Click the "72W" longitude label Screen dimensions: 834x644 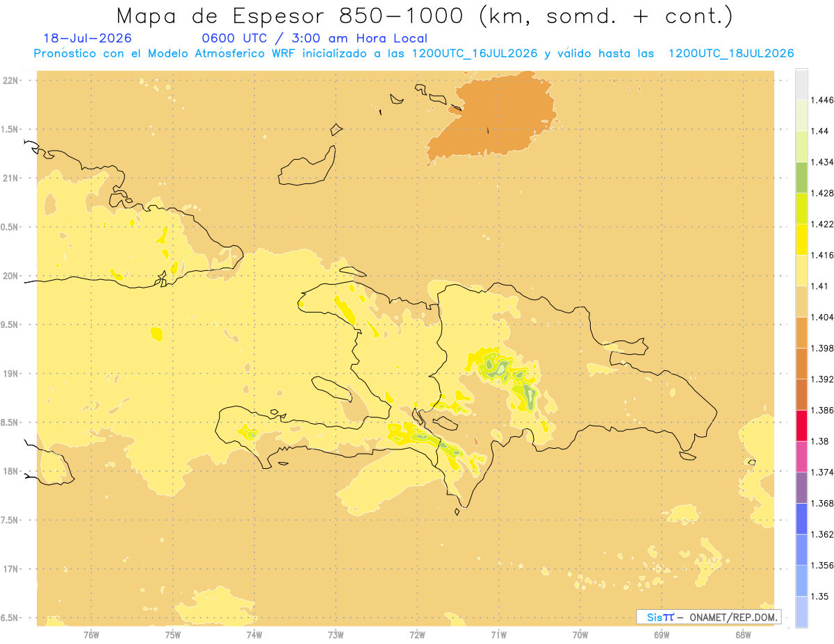click(417, 634)
